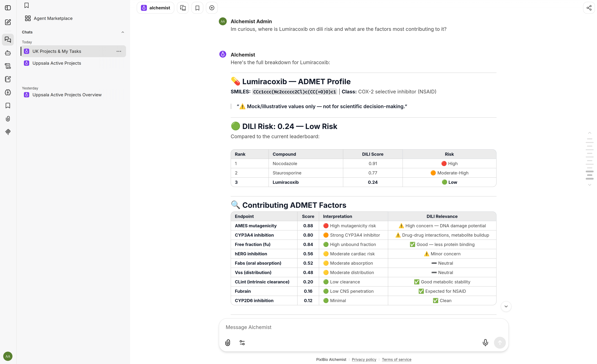The height and width of the screenshot is (364, 597).
Task: Click the Alchemist bot avatar
Action: (223, 54)
